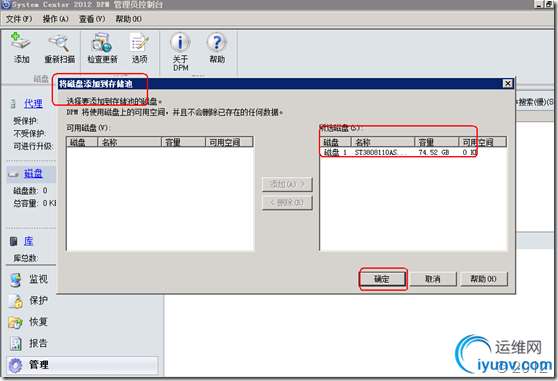Close the add-disk dialog with X
Viewport: 558px width, 381px height.
click(x=507, y=84)
